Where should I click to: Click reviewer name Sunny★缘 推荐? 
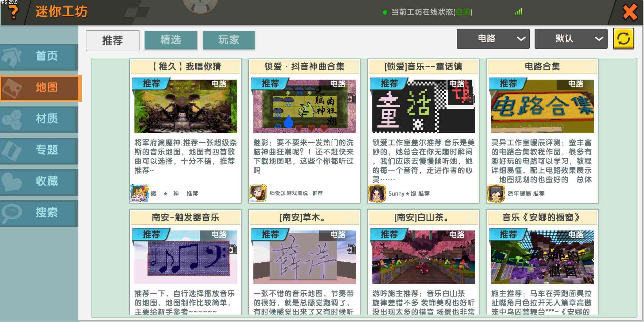tap(409, 193)
